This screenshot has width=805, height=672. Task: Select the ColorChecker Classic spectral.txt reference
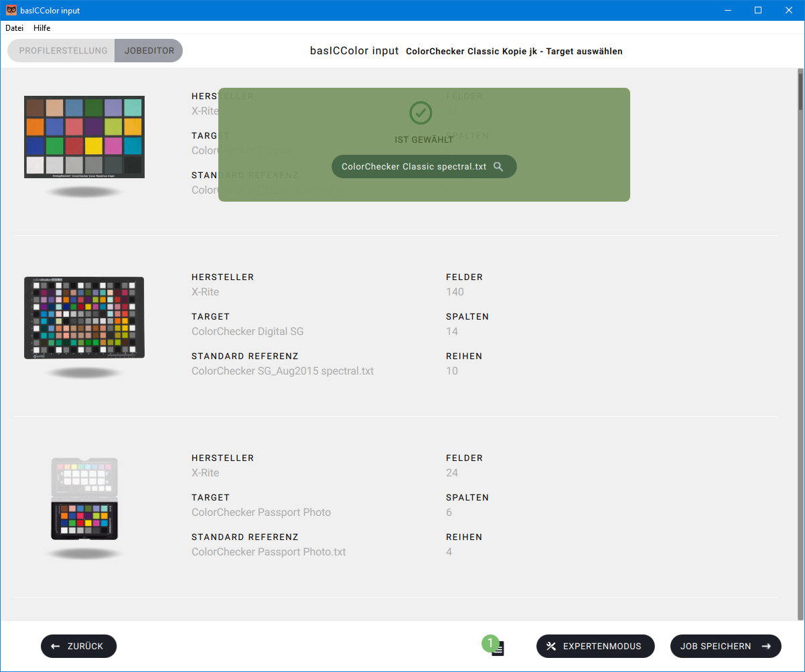tap(414, 167)
